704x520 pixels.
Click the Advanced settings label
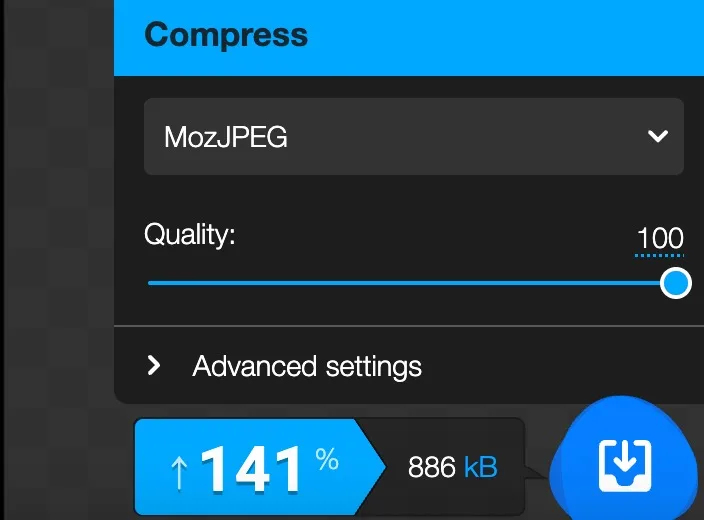[307, 367]
